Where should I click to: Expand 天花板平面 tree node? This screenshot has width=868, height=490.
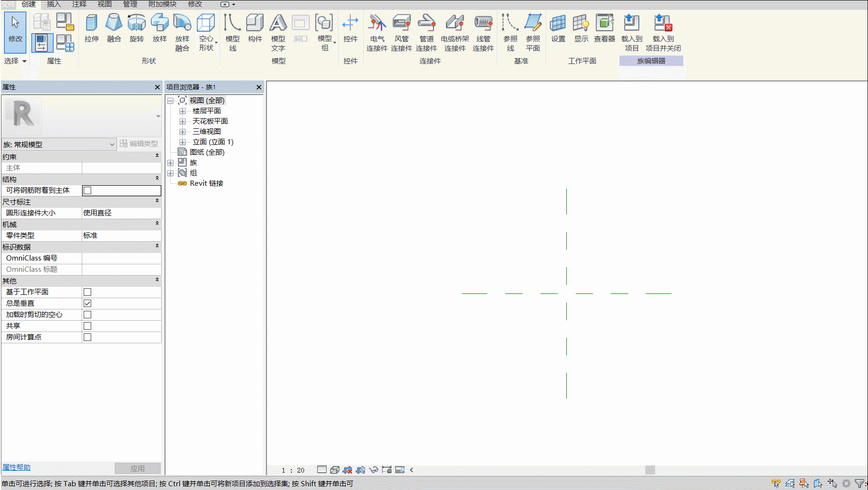183,121
